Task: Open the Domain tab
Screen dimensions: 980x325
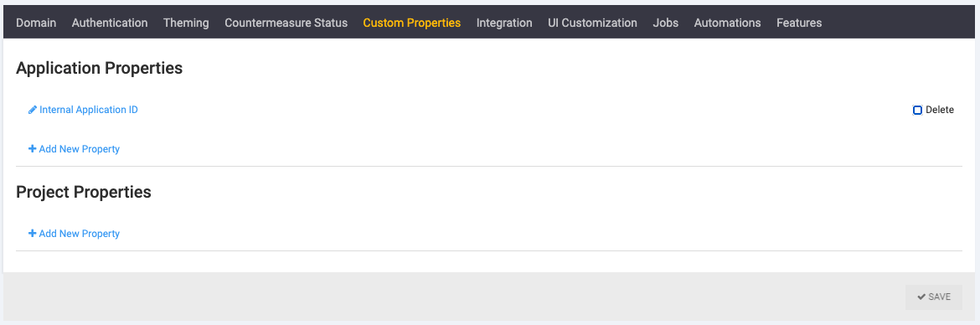Action: [x=36, y=23]
